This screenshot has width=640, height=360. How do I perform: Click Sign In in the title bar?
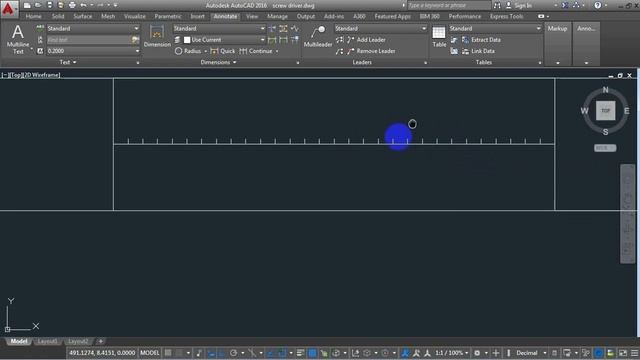coord(524,5)
